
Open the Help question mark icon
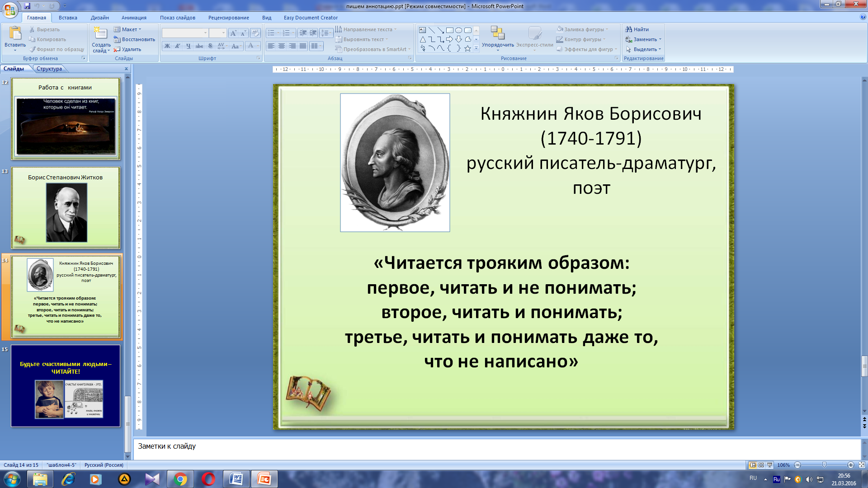click(x=863, y=17)
